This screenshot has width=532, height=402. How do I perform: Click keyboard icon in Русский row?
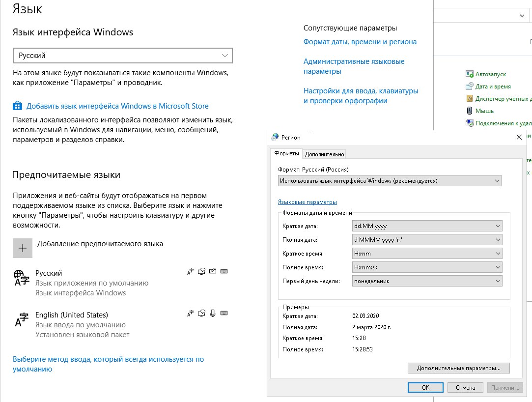(x=224, y=271)
